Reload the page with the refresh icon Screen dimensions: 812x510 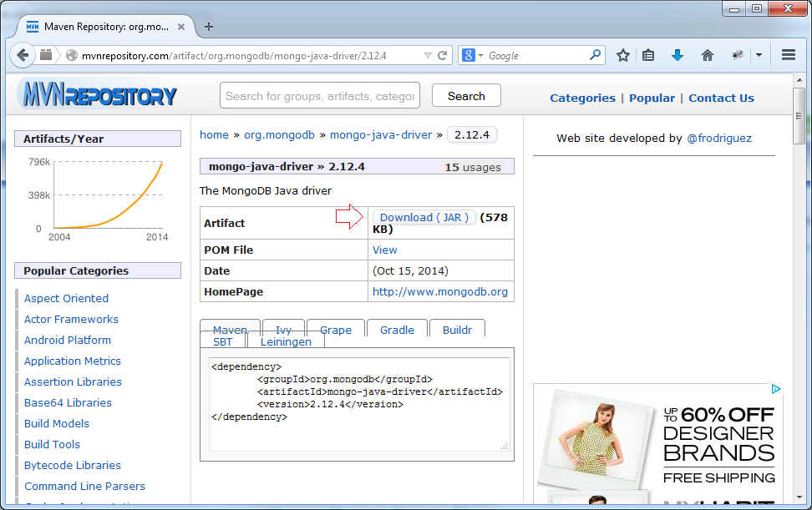(x=442, y=55)
